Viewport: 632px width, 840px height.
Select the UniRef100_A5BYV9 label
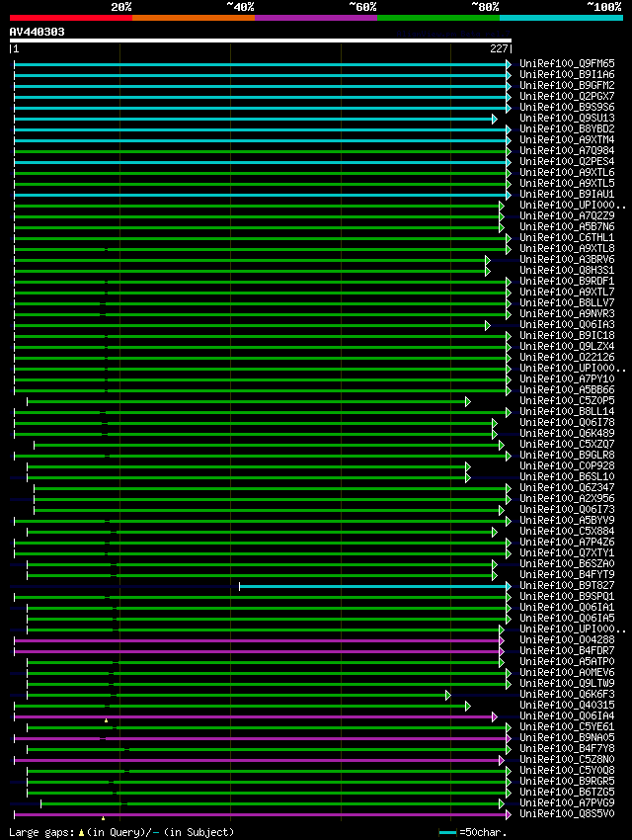tap(567, 521)
